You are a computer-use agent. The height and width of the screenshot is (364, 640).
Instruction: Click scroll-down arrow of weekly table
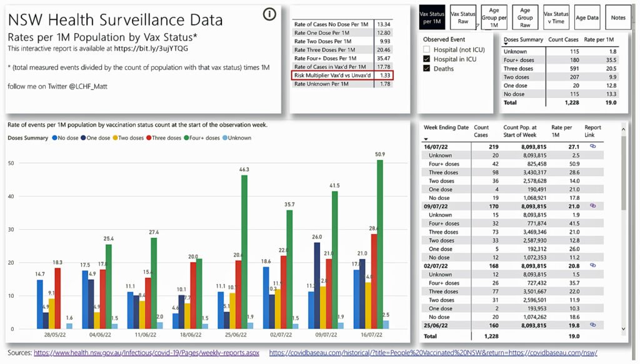623,328
